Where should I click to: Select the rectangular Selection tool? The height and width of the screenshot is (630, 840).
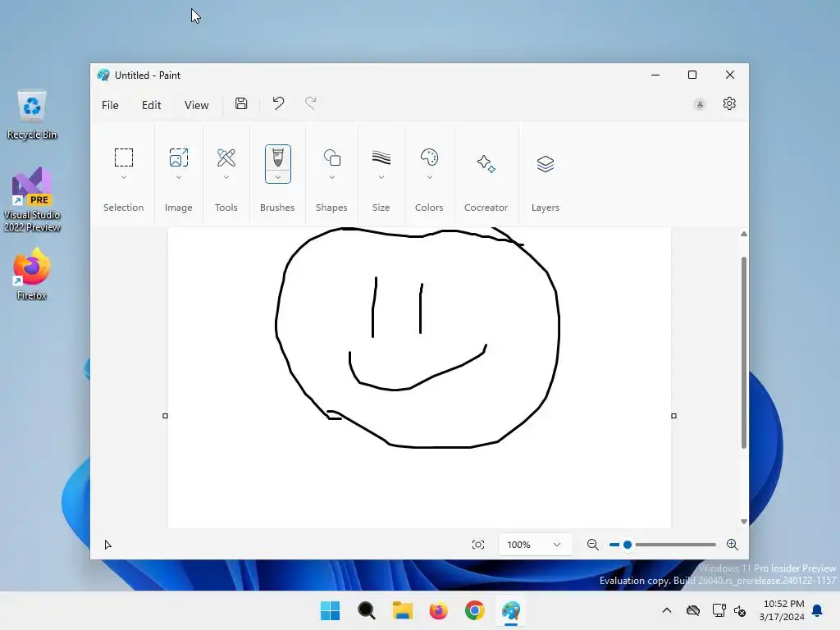(124, 157)
